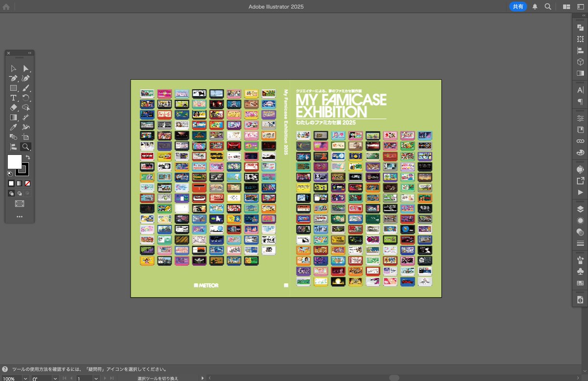Image resolution: width=588 pixels, height=381 pixels.
Task: Open the Edit Toolbar three-dots button
Action: click(x=20, y=216)
